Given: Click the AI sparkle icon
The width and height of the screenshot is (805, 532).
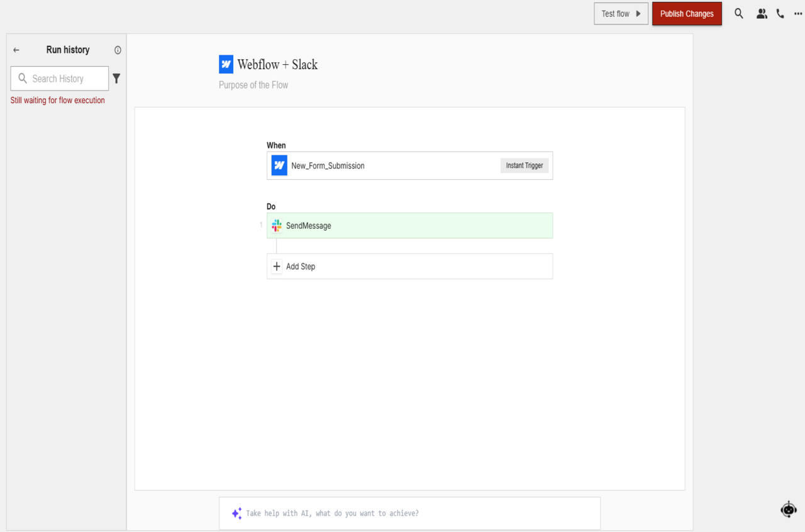Looking at the screenshot, I should click(x=236, y=513).
